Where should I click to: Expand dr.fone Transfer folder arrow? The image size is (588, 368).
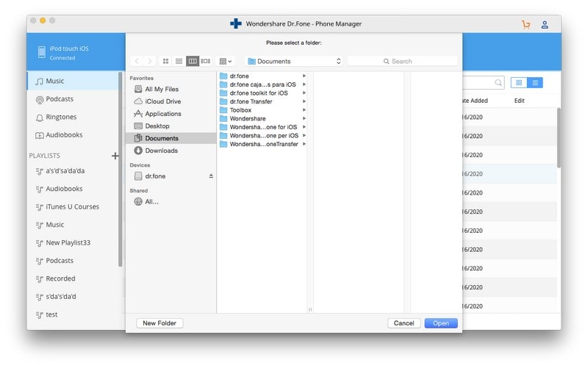click(304, 101)
